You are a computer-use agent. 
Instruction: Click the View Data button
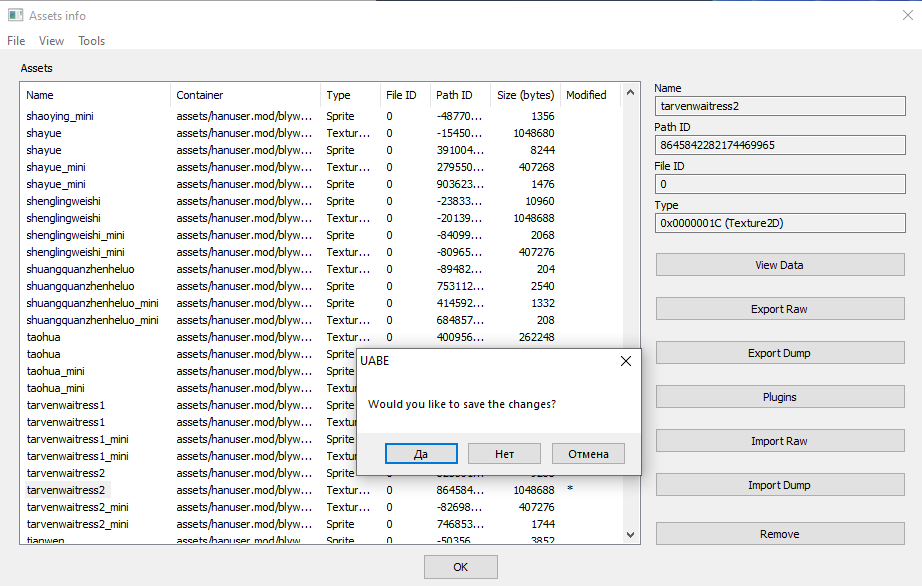point(780,265)
